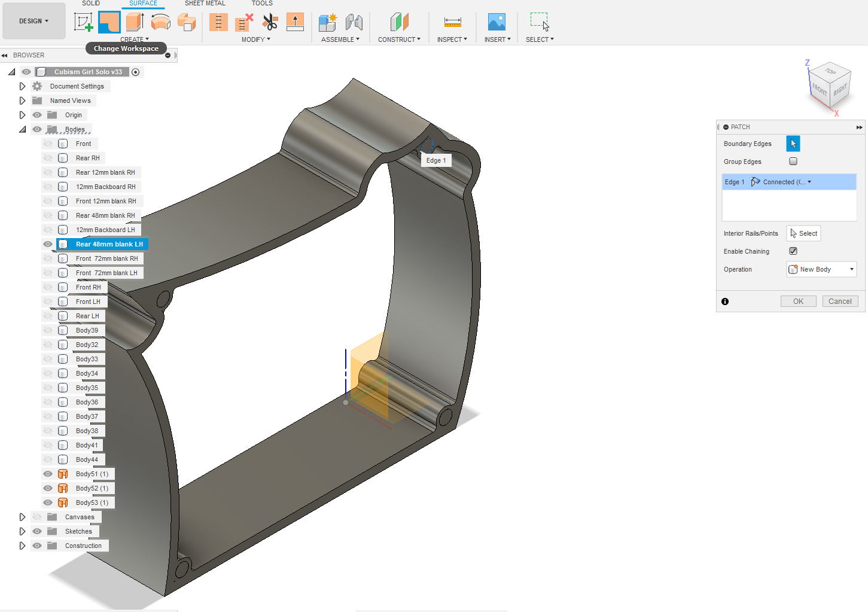Select the window Select tool icon
This screenshot has height=612, width=868.
(x=540, y=22)
